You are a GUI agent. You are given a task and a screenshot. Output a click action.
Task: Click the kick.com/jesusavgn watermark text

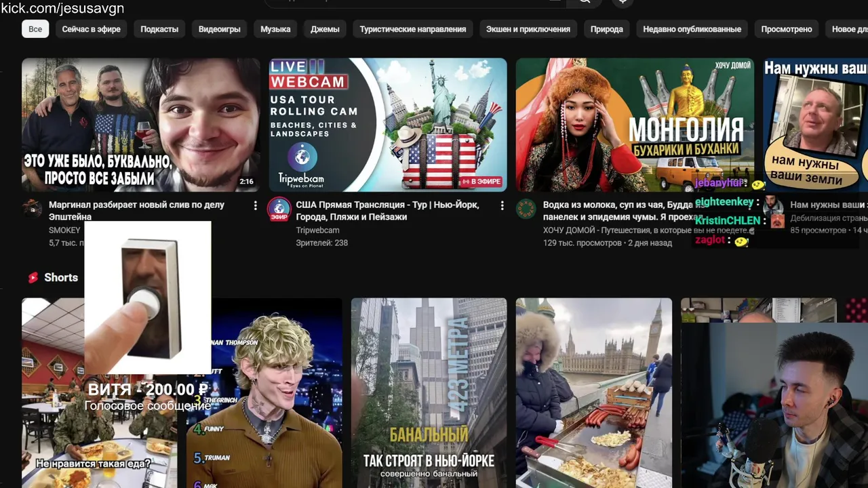click(62, 8)
